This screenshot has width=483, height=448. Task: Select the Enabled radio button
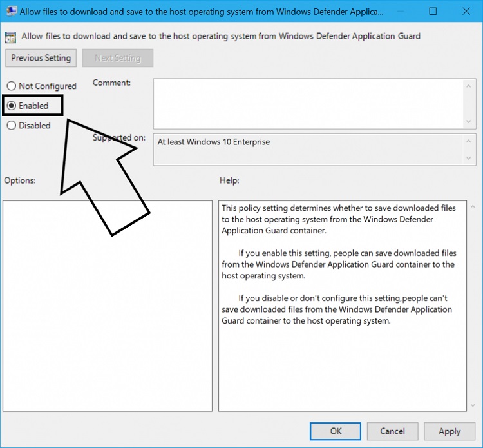12,106
